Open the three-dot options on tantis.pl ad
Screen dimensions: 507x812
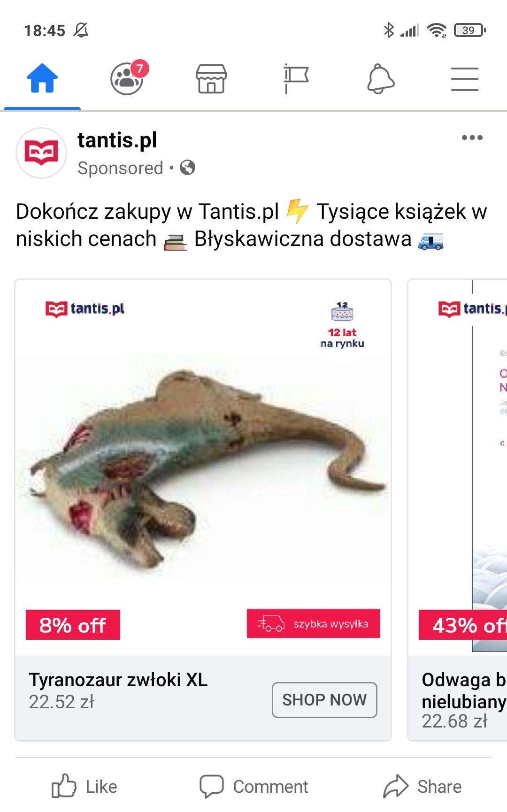[x=472, y=138]
